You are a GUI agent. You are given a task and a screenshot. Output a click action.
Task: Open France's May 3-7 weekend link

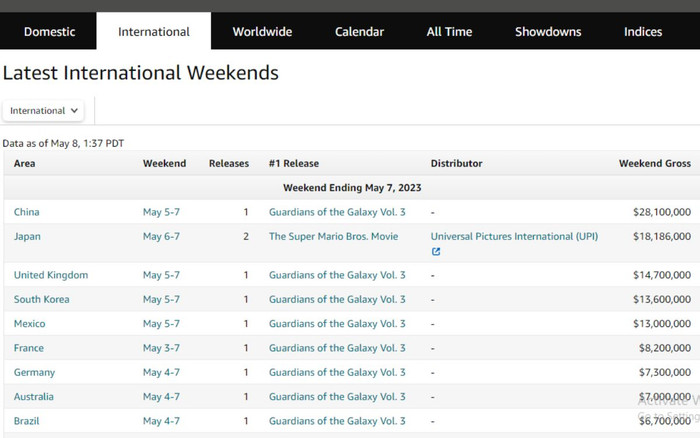pos(161,348)
